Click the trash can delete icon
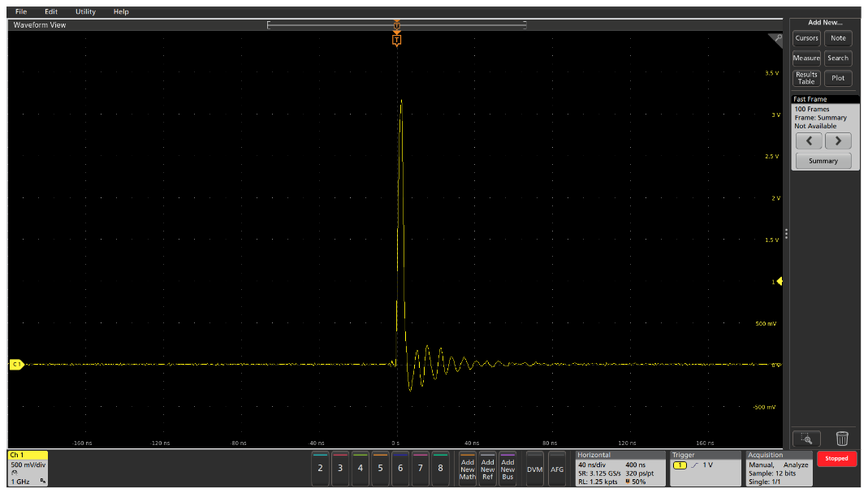This screenshot has width=868, height=493. click(x=842, y=439)
